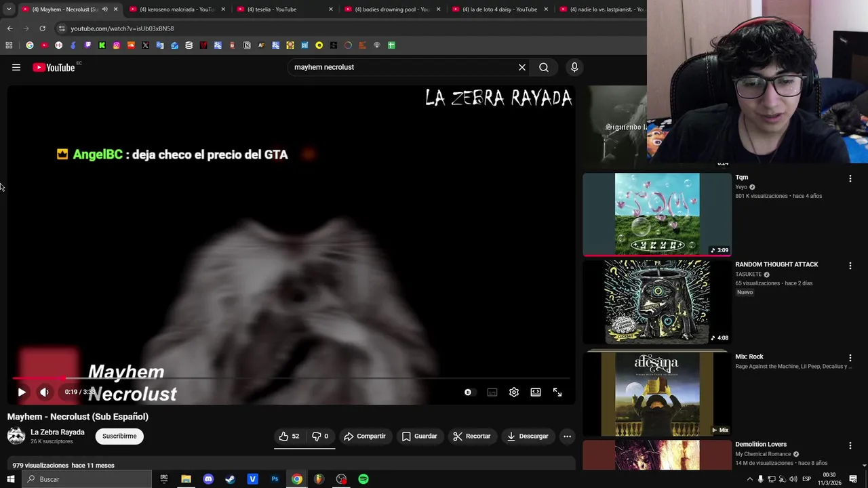Open options menu for Tqm video
Viewport: 868px width, 488px height.
(x=850, y=178)
